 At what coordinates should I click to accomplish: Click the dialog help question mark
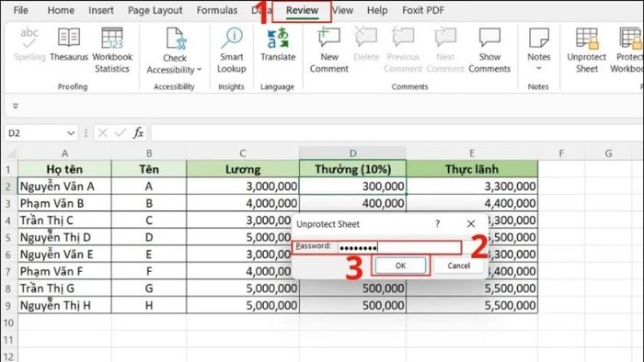tap(437, 224)
